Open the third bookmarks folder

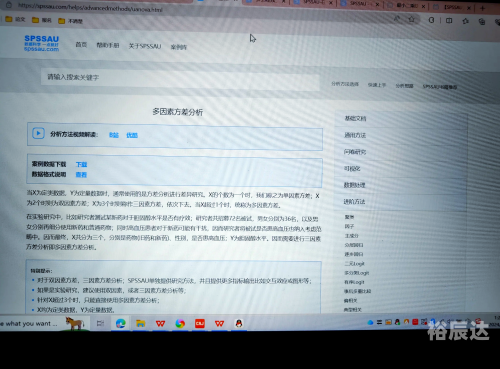pyautogui.click(x=70, y=21)
